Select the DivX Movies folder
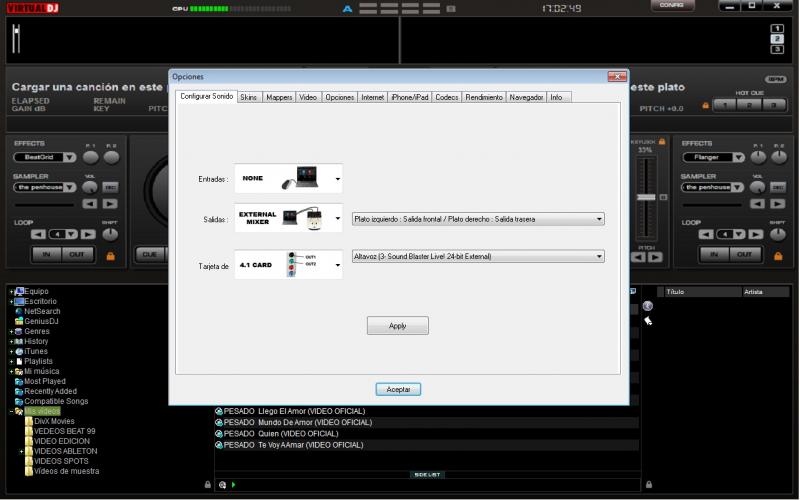The image size is (800, 500). (x=54, y=421)
